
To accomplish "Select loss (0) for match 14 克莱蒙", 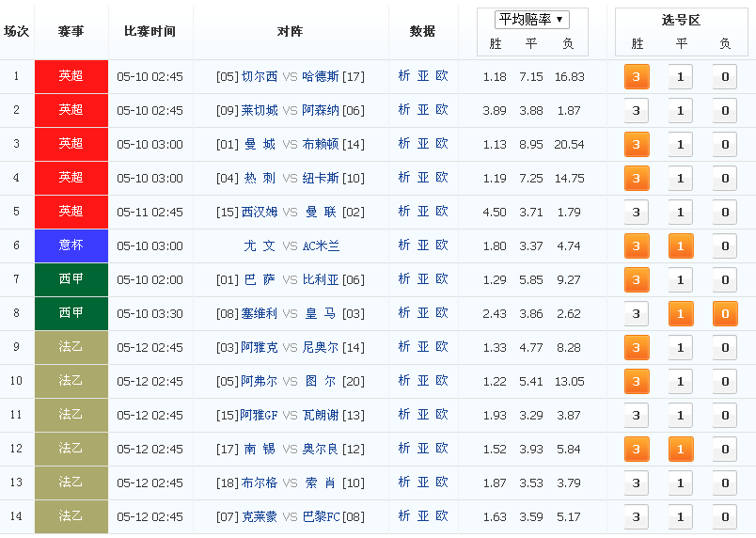I will (x=725, y=517).
